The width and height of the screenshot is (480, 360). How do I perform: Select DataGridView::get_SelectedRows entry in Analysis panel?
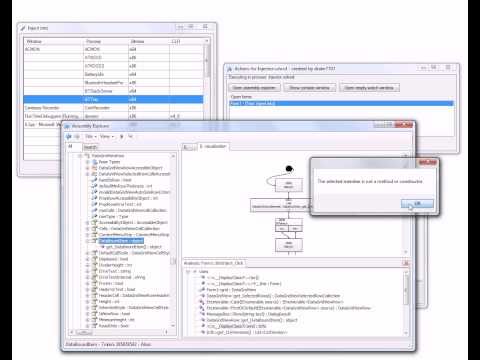tap(273, 296)
